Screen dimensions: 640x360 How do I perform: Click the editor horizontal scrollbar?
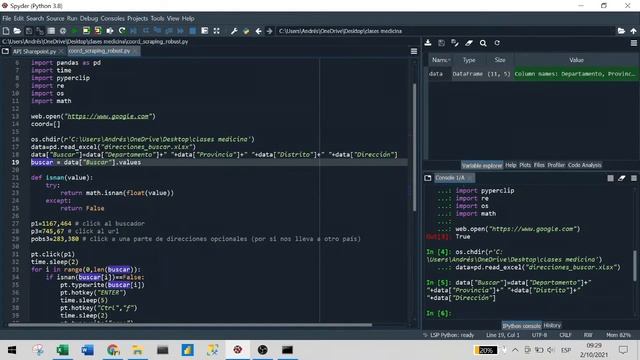click(190, 325)
